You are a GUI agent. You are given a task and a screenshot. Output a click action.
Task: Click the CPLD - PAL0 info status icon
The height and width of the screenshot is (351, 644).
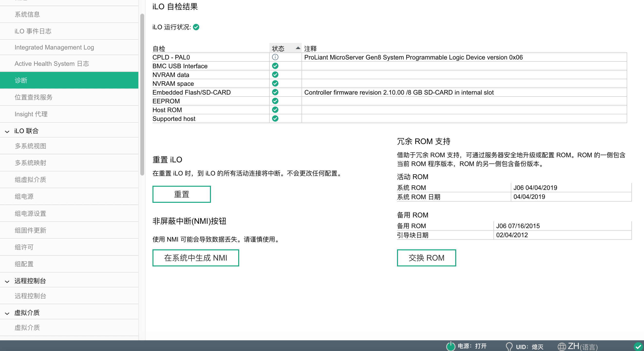coord(275,57)
